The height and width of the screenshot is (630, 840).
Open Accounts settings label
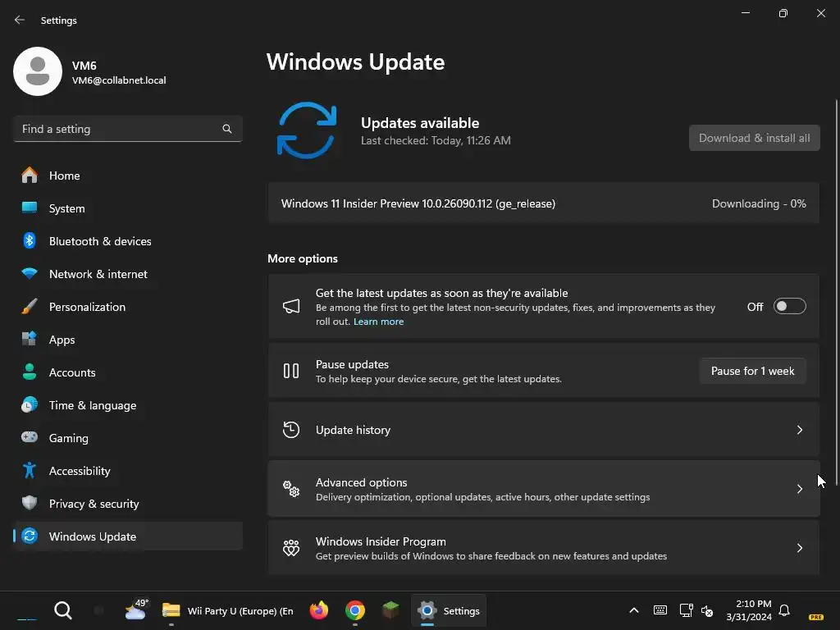(72, 372)
